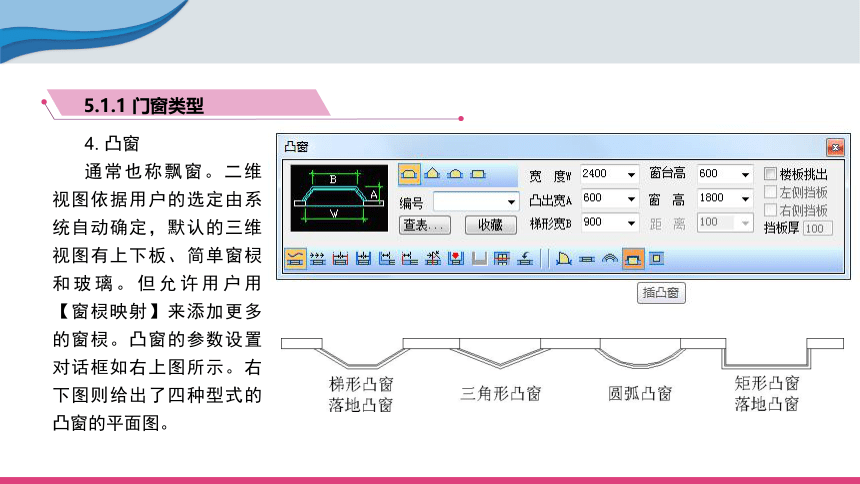Expand the 编号 combo box
This screenshot has width=860, height=484.
(x=511, y=202)
